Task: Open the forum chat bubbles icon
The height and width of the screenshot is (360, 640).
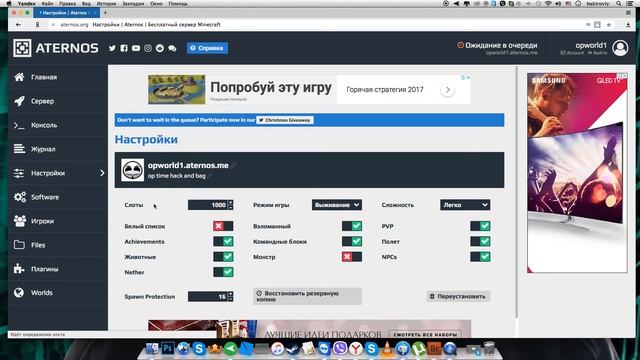Action: [172, 48]
